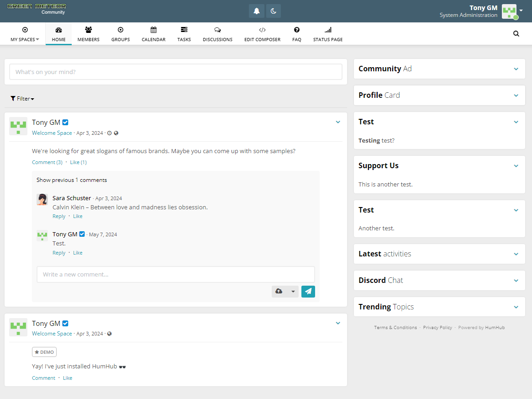Open the FAQ menu item

[x=297, y=34]
